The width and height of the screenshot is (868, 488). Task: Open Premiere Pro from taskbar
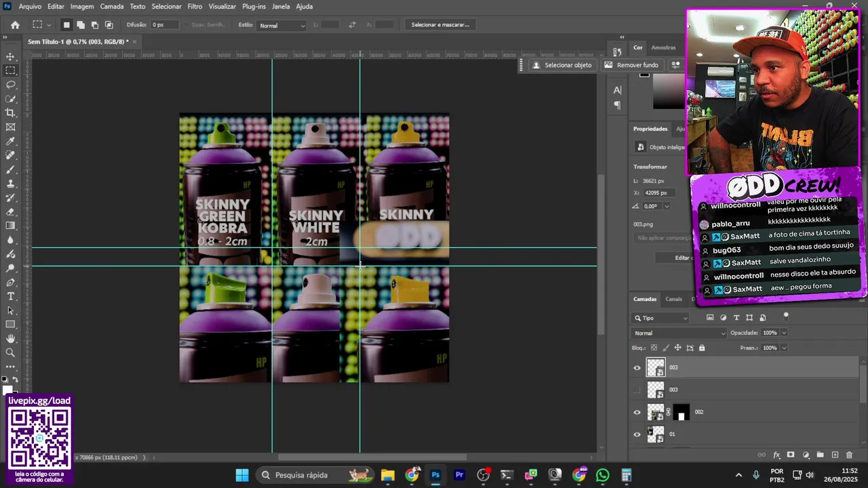point(459,475)
